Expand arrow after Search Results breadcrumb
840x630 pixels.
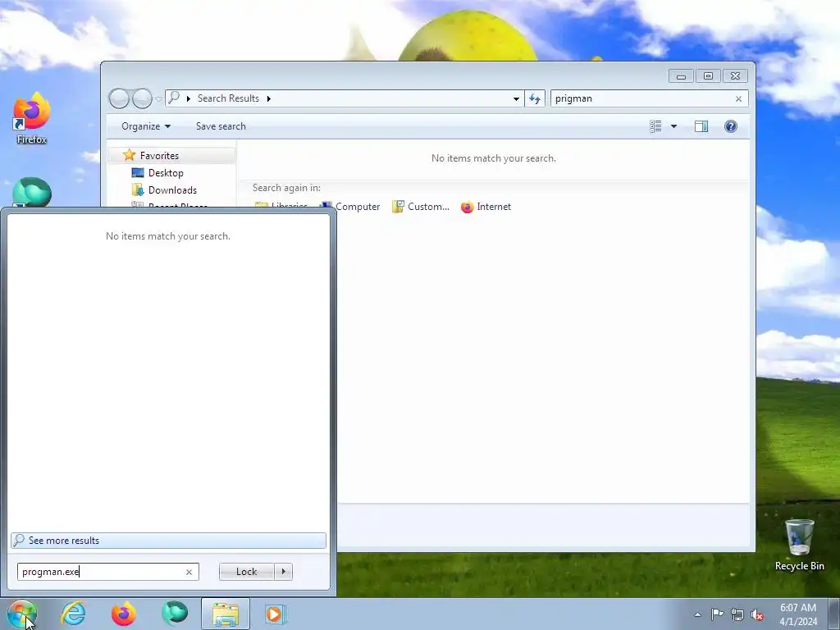pyautogui.click(x=268, y=98)
